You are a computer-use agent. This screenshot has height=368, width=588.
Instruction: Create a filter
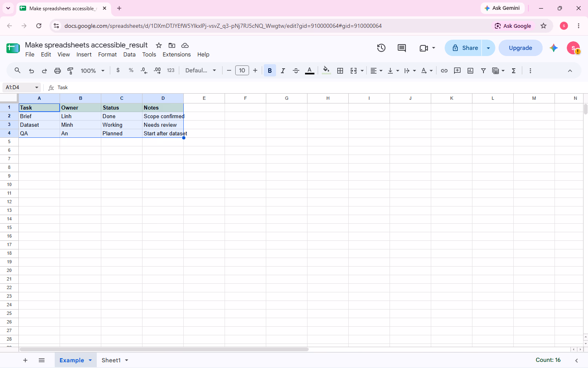(483, 71)
